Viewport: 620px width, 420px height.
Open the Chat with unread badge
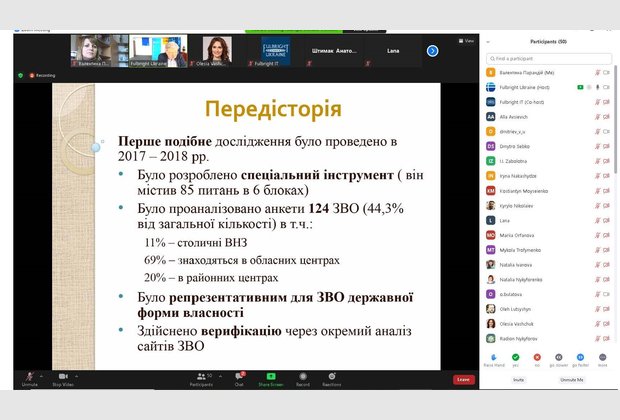239,379
